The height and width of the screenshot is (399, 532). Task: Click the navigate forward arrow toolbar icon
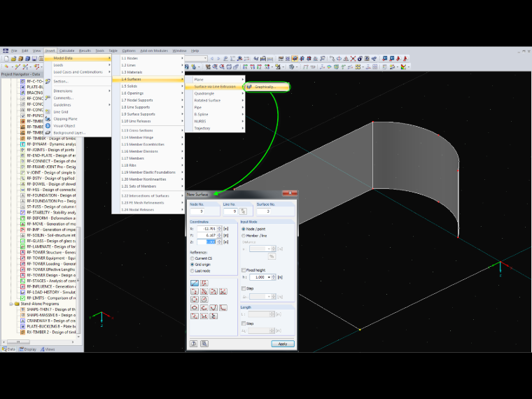coord(218,59)
